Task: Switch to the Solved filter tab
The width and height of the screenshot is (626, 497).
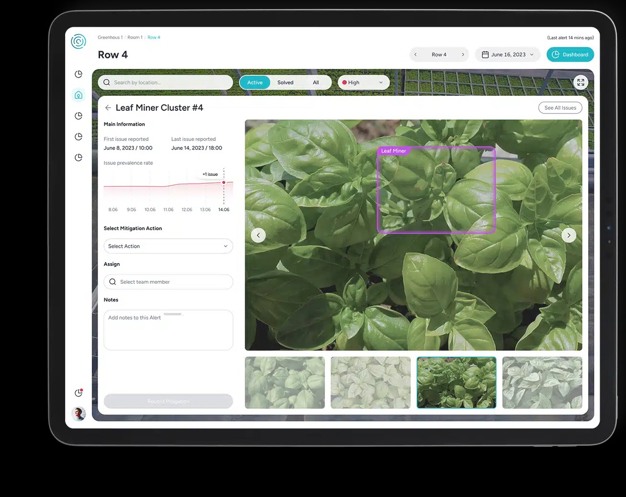Action: coord(285,83)
